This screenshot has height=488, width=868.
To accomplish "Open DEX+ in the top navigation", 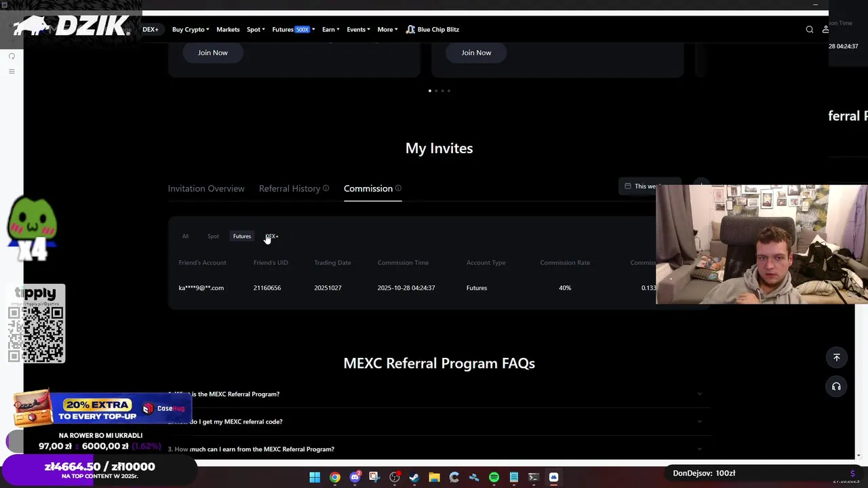I will tap(151, 30).
